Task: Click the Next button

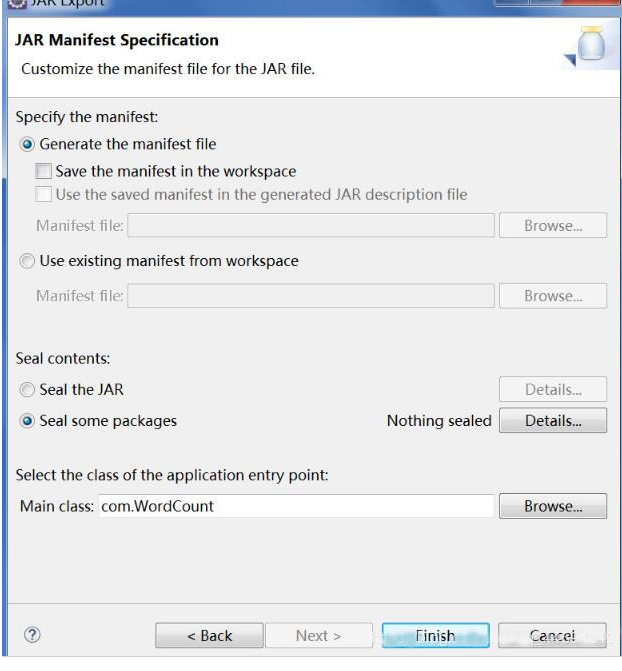Action: 318,636
